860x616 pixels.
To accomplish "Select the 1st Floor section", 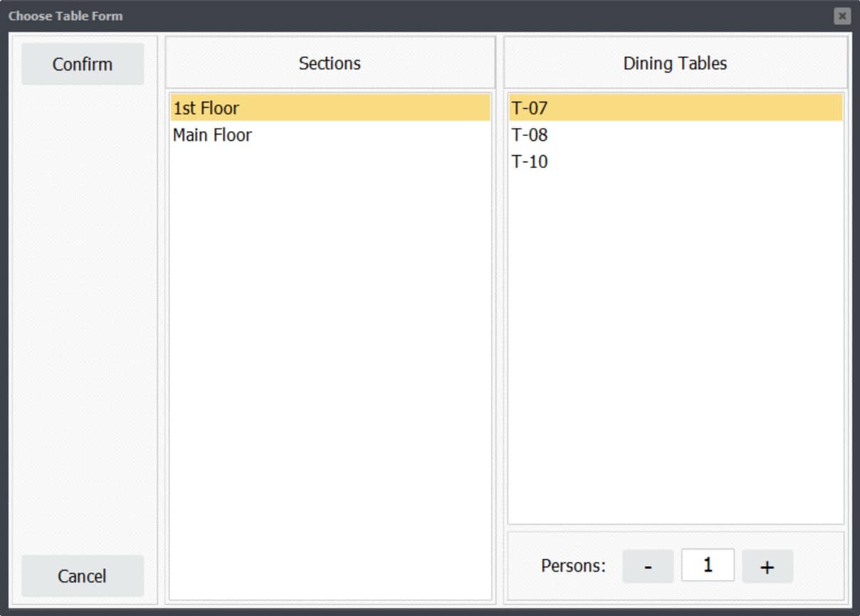I will (330, 108).
